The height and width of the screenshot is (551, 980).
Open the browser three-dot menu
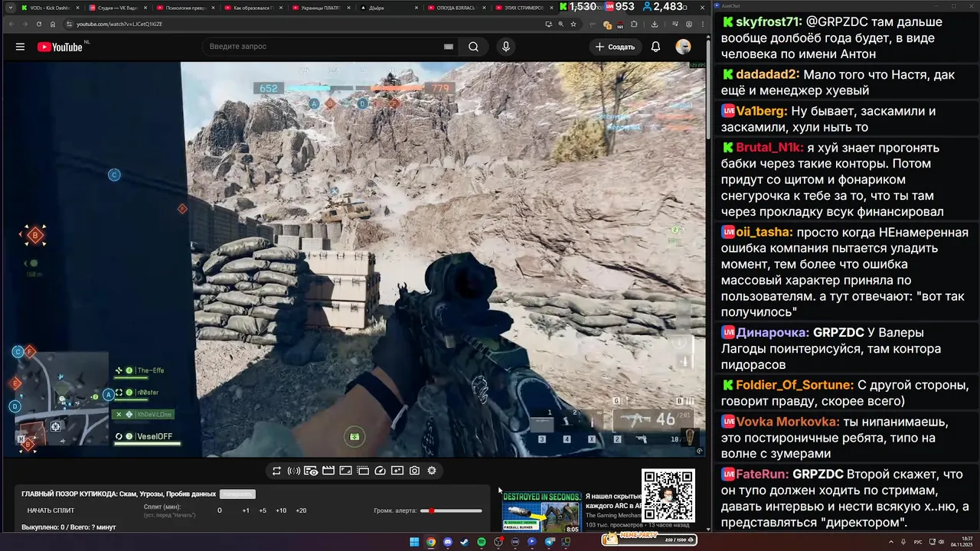click(702, 24)
